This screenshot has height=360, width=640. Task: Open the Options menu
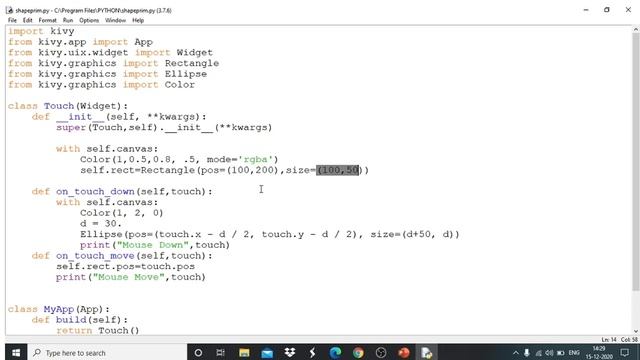(x=89, y=20)
